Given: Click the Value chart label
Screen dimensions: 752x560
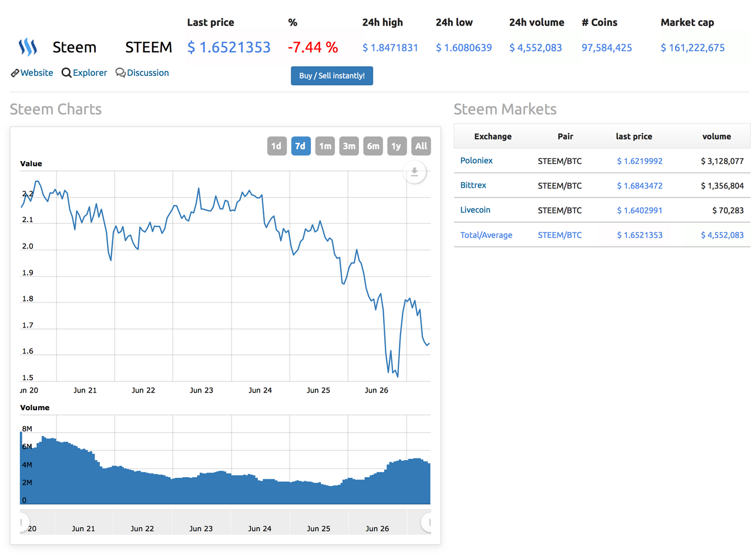Looking at the screenshot, I should 31,164.
